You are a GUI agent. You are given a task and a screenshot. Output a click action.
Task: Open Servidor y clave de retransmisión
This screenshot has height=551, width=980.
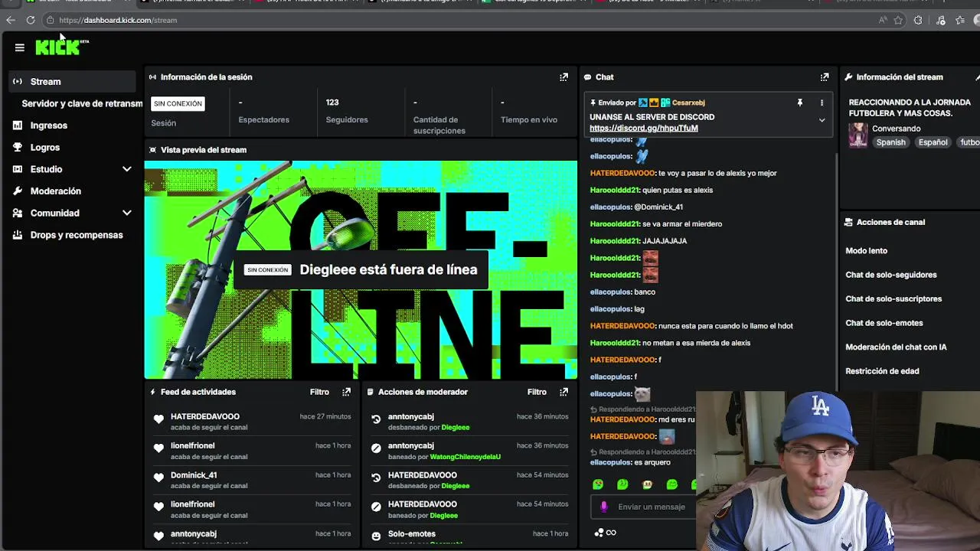(82, 103)
